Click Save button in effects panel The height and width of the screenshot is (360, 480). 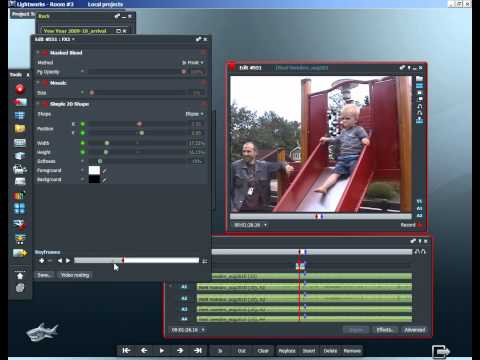click(x=44, y=275)
